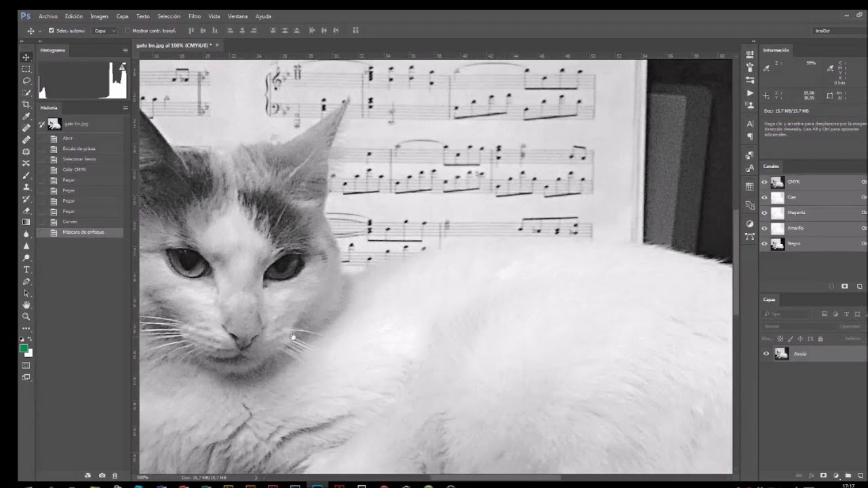This screenshot has height=488, width=868.
Task: Open the Paragraph panel icon
Action: click(749, 136)
